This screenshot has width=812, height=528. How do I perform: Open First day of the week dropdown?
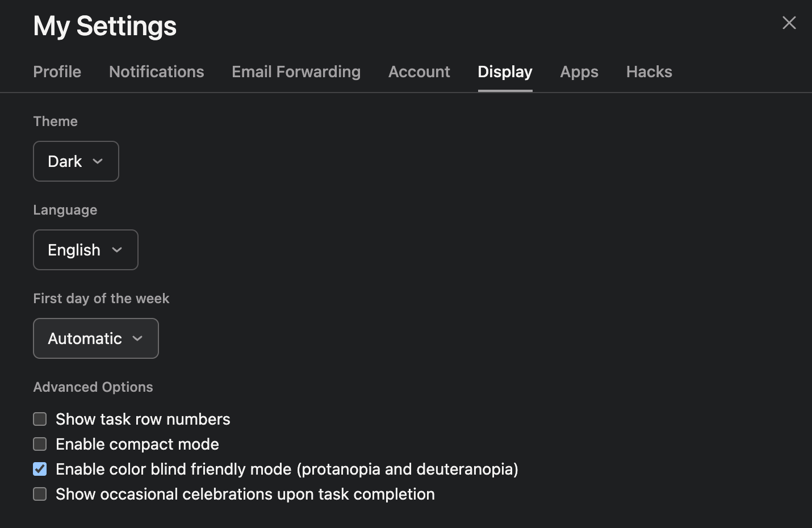pyautogui.click(x=95, y=338)
